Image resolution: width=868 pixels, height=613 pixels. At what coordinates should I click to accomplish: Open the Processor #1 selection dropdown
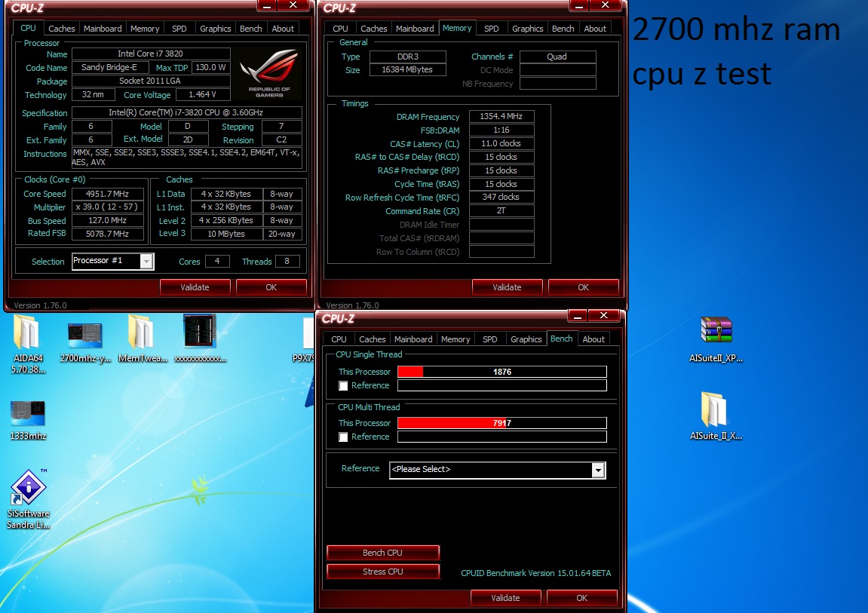(x=146, y=261)
